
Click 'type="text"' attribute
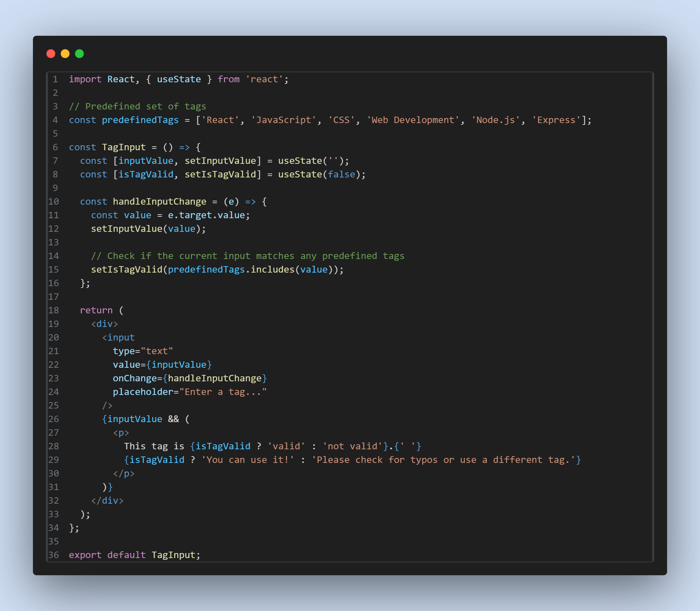(143, 351)
